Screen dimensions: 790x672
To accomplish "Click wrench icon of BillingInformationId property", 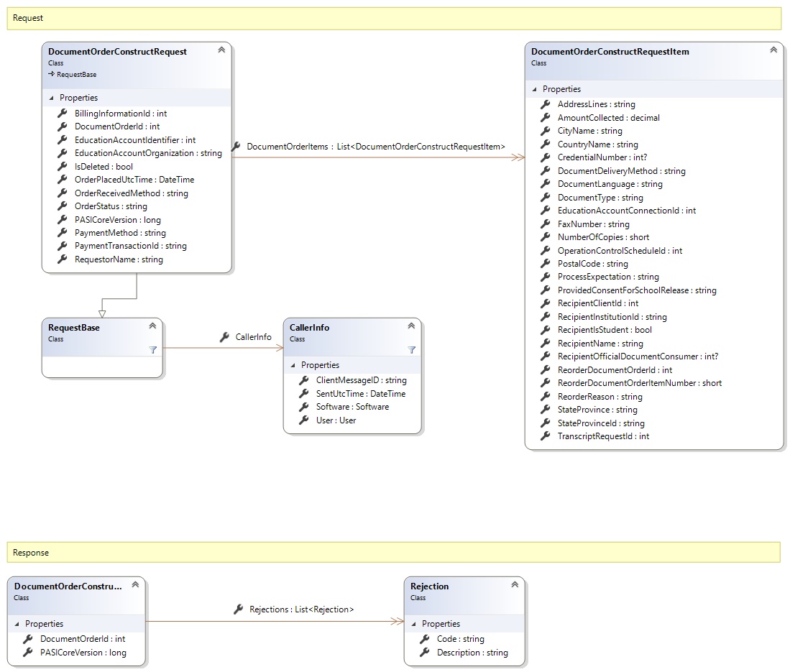I will [63, 114].
